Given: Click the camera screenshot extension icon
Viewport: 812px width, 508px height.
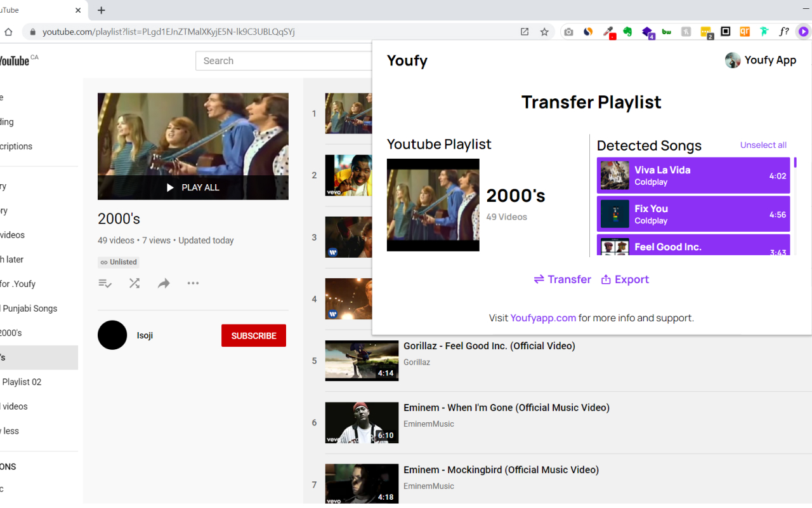Looking at the screenshot, I should point(568,32).
